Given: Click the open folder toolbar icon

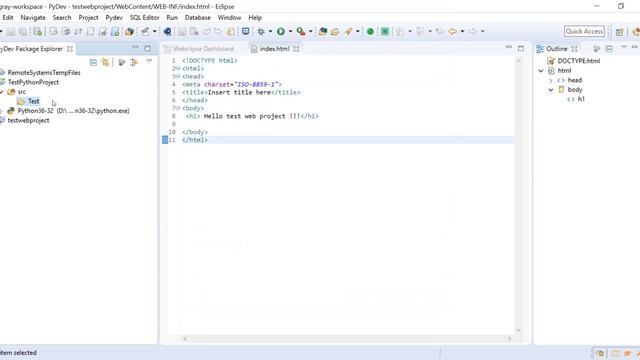Looking at the screenshot, I should [335, 31].
